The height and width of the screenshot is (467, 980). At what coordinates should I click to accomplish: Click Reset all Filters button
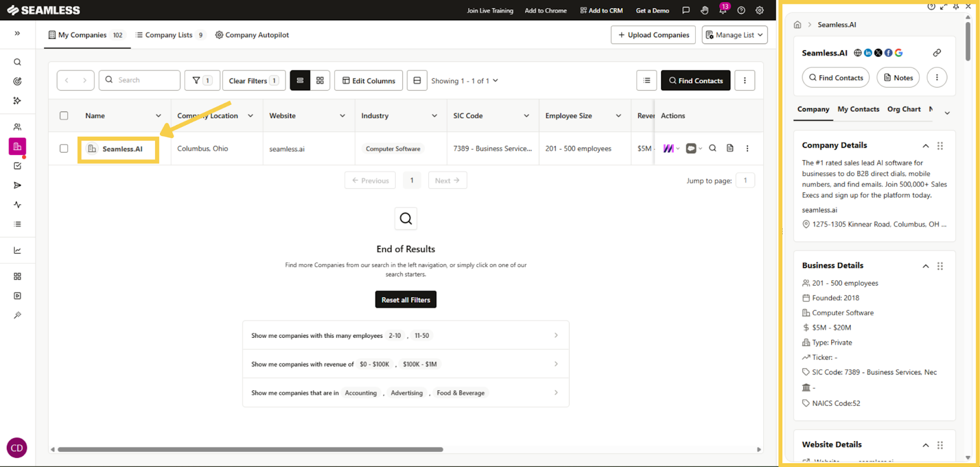405,300
